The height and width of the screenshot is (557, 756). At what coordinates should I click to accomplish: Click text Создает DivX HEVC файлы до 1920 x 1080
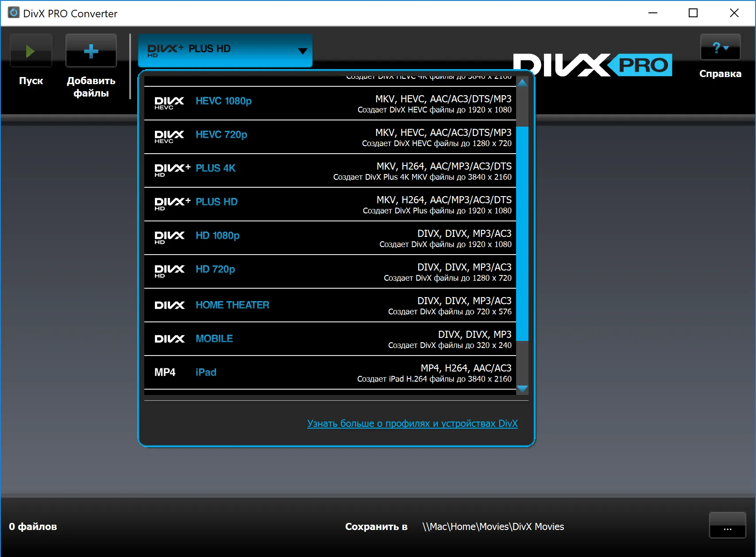(435, 110)
